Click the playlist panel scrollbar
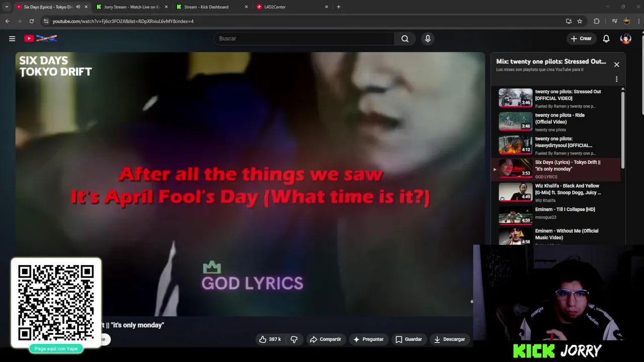The height and width of the screenshot is (362, 644). (x=623, y=130)
